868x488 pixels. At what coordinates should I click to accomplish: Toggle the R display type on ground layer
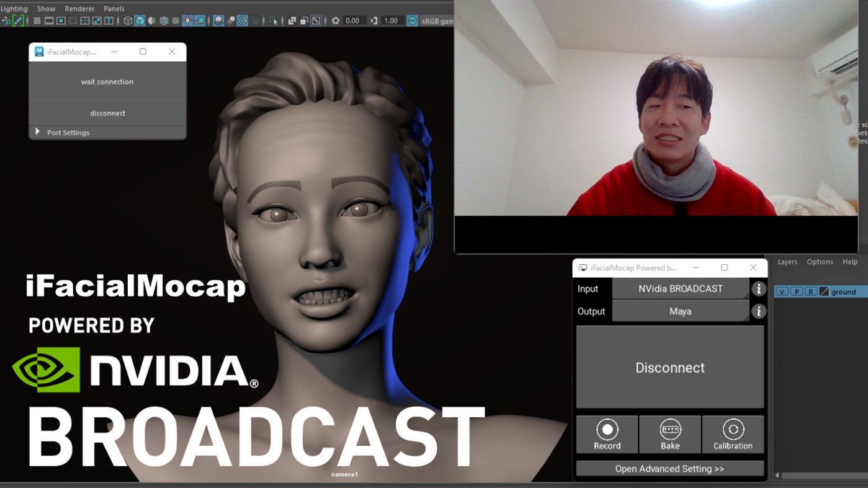point(812,291)
